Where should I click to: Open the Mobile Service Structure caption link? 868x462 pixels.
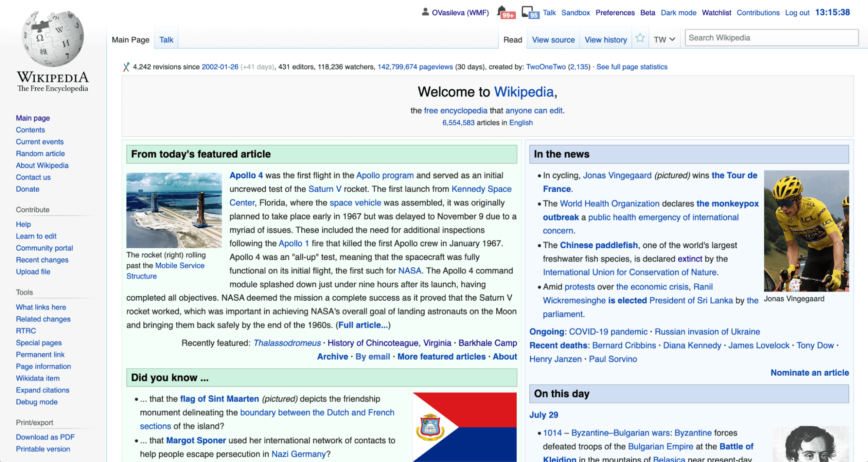pos(165,271)
